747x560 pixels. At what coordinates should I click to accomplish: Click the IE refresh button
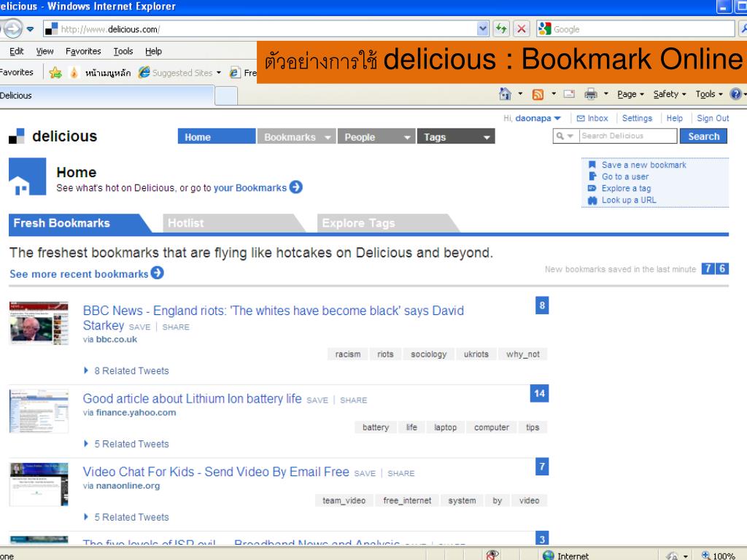[x=501, y=29]
